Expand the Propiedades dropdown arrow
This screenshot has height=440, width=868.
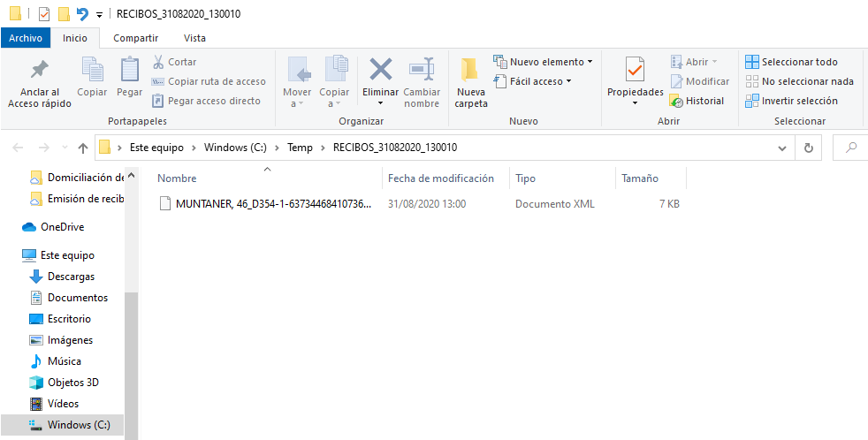pos(635,103)
